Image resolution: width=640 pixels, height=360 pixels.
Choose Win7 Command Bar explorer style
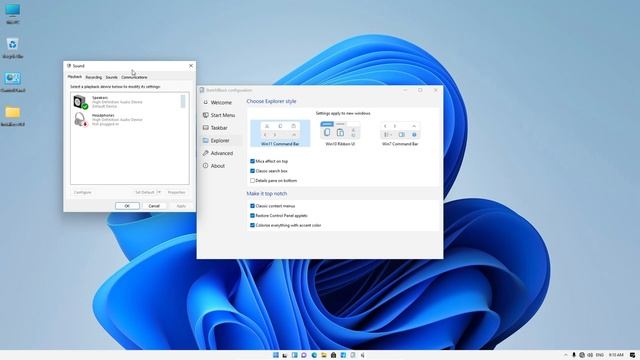point(400,133)
